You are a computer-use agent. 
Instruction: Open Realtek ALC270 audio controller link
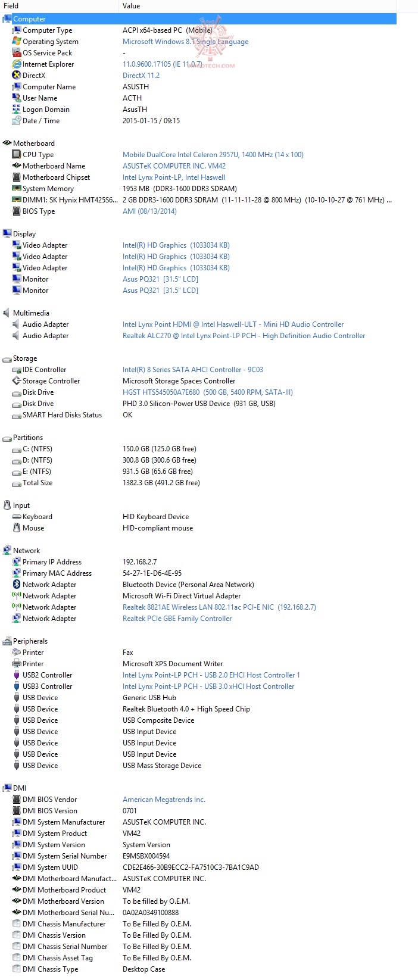pos(244,336)
